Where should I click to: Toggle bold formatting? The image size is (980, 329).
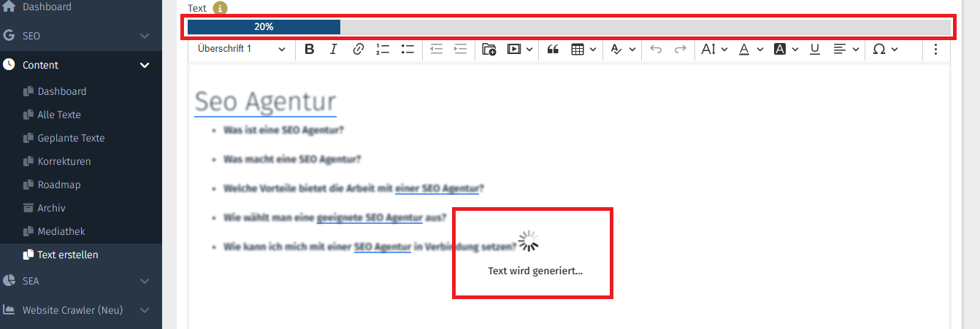click(x=309, y=49)
